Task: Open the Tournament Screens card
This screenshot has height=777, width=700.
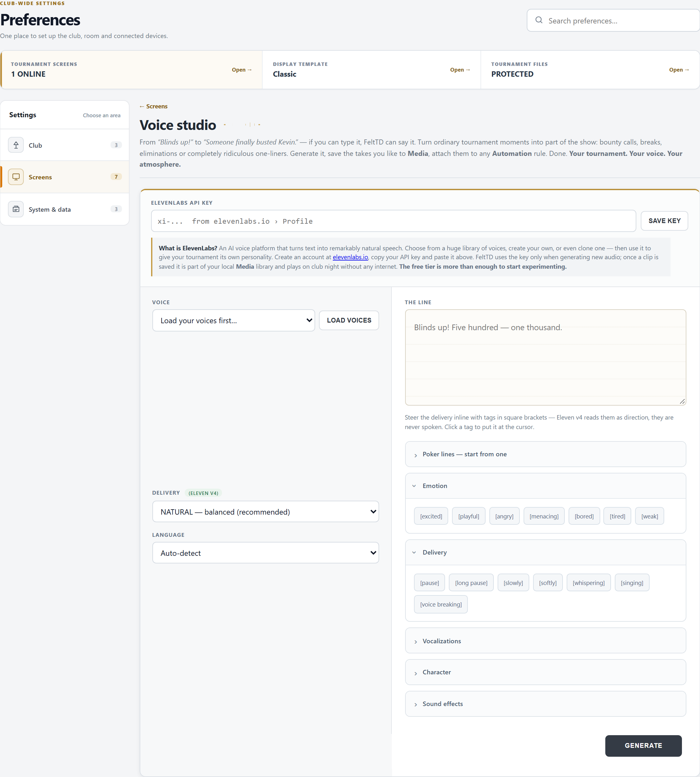Action: [131, 70]
